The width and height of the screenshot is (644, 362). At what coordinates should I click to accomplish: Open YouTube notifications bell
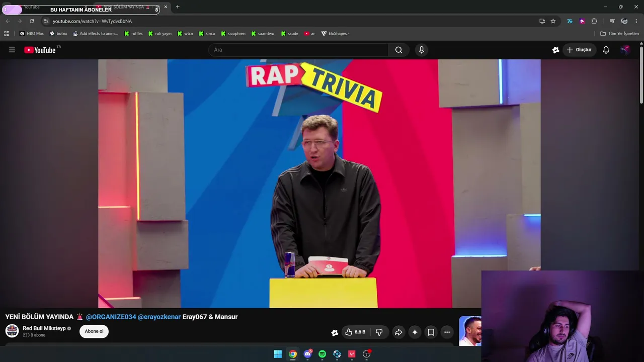coord(606,50)
